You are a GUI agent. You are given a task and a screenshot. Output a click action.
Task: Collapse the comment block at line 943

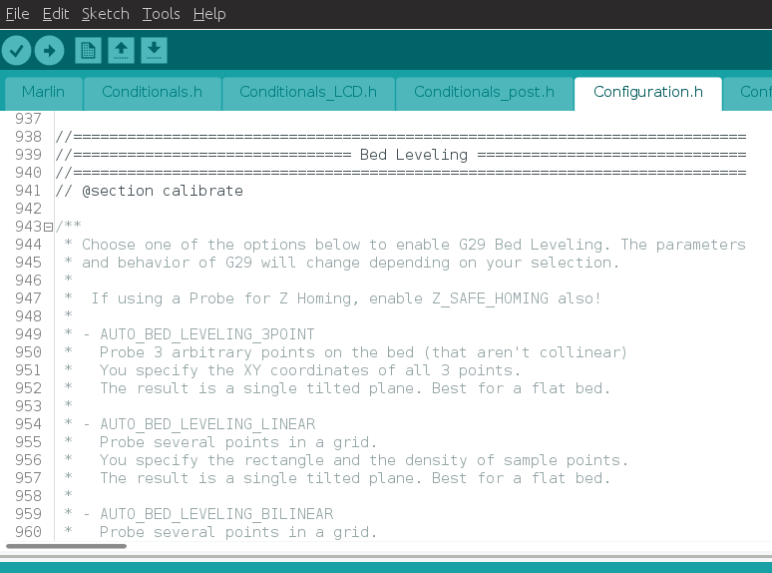48,227
